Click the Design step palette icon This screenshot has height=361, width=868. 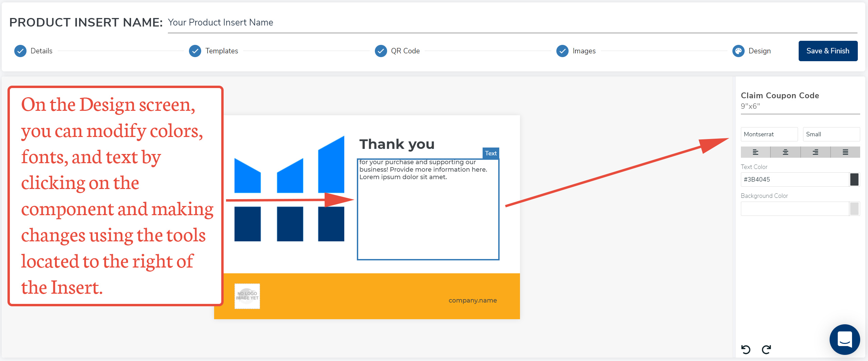(x=738, y=51)
